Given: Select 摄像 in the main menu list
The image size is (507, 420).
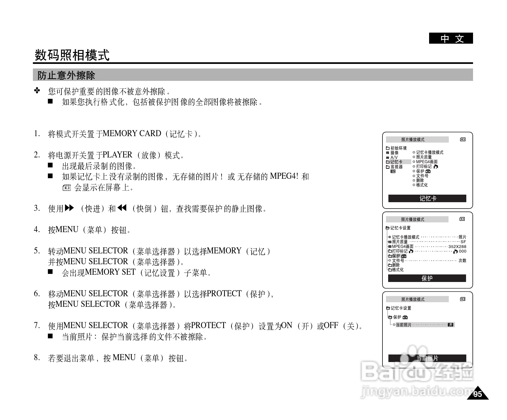Looking at the screenshot, I should [x=394, y=153].
